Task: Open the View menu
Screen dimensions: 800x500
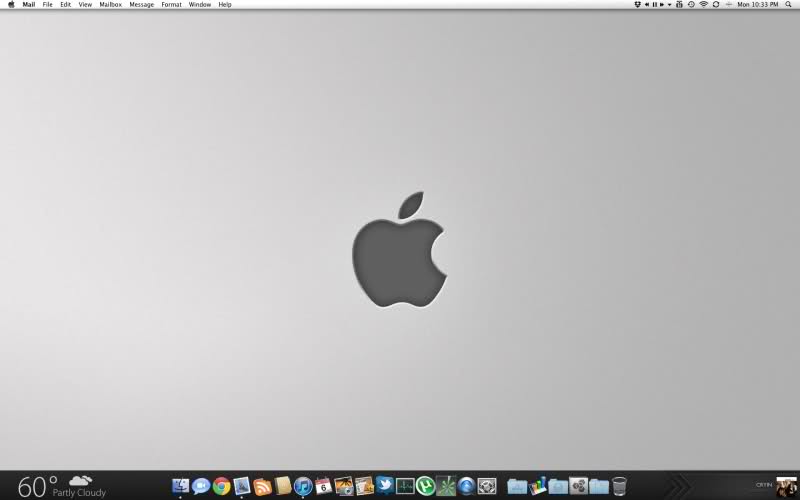Action: pyautogui.click(x=85, y=5)
